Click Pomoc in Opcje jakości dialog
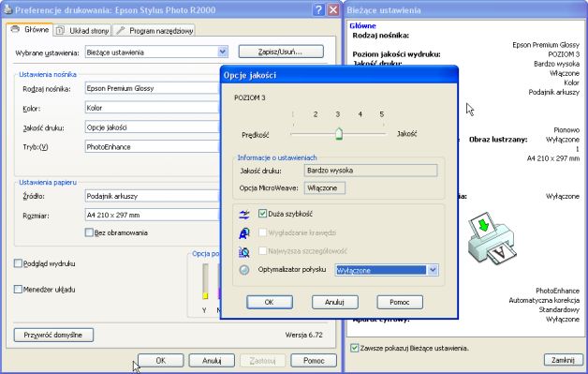This screenshot has height=374, width=588. pyautogui.click(x=400, y=302)
